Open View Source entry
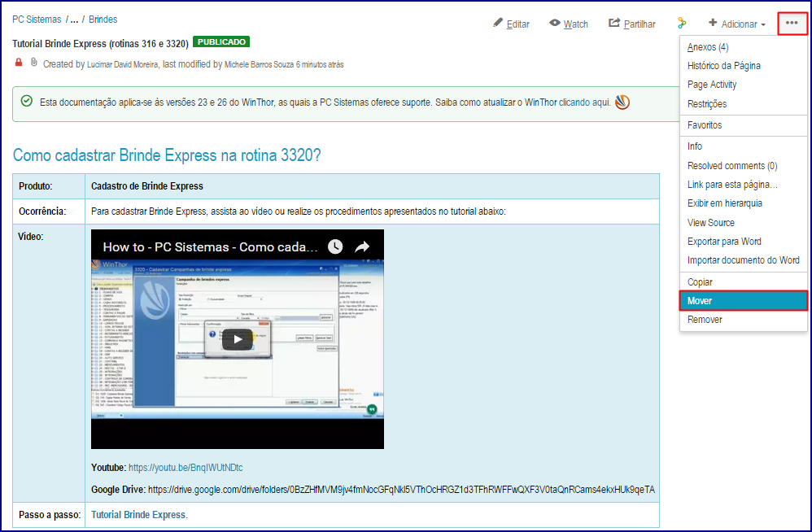Screen dimensions: 812x532 (x=743, y=223)
